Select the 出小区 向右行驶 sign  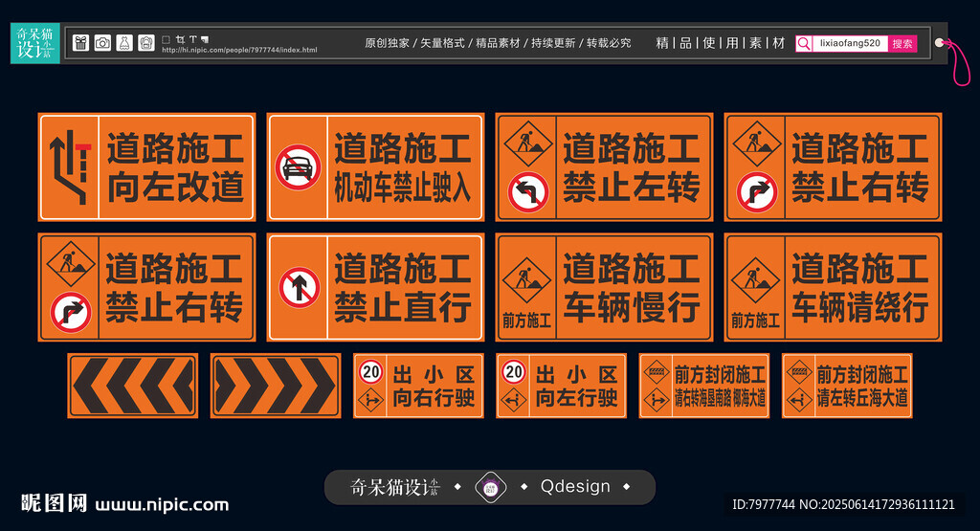click(x=419, y=386)
